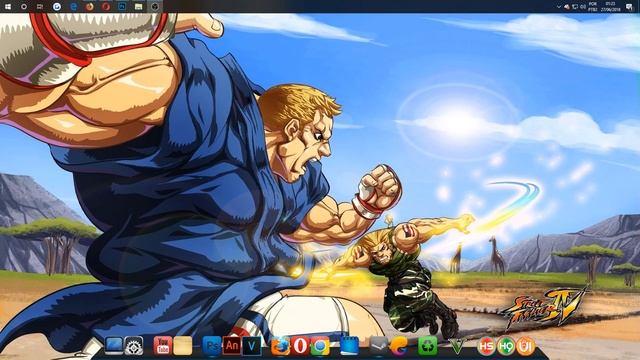Image resolution: width=640 pixels, height=360 pixels.
Task: Open Cortana search circle on taskbar
Action: pyautogui.click(x=24, y=7)
